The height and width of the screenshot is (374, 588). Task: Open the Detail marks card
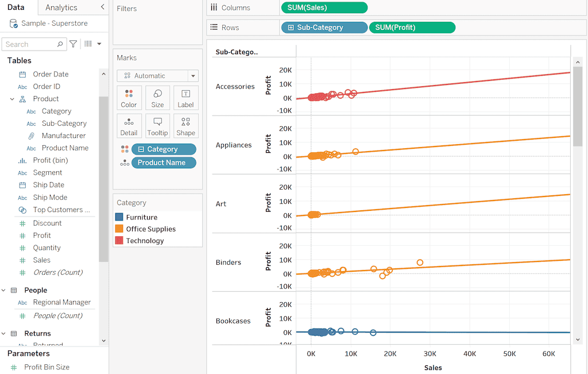tap(129, 126)
